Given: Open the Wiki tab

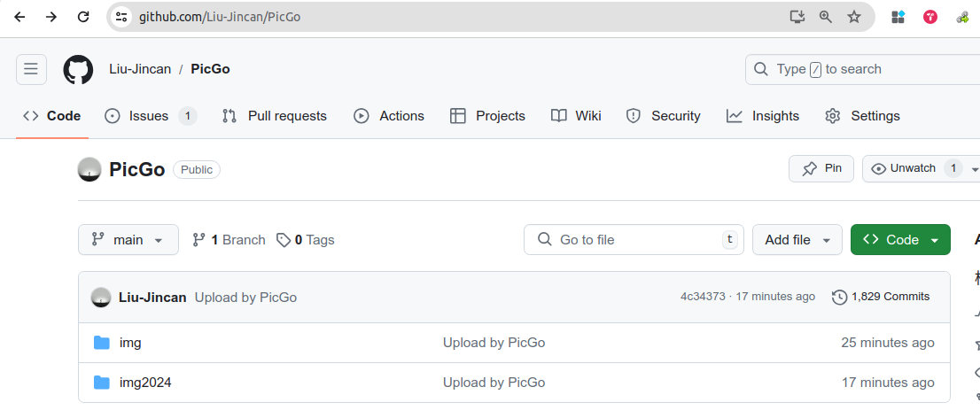Looking at the screenshot, I should tap(576, 116).
